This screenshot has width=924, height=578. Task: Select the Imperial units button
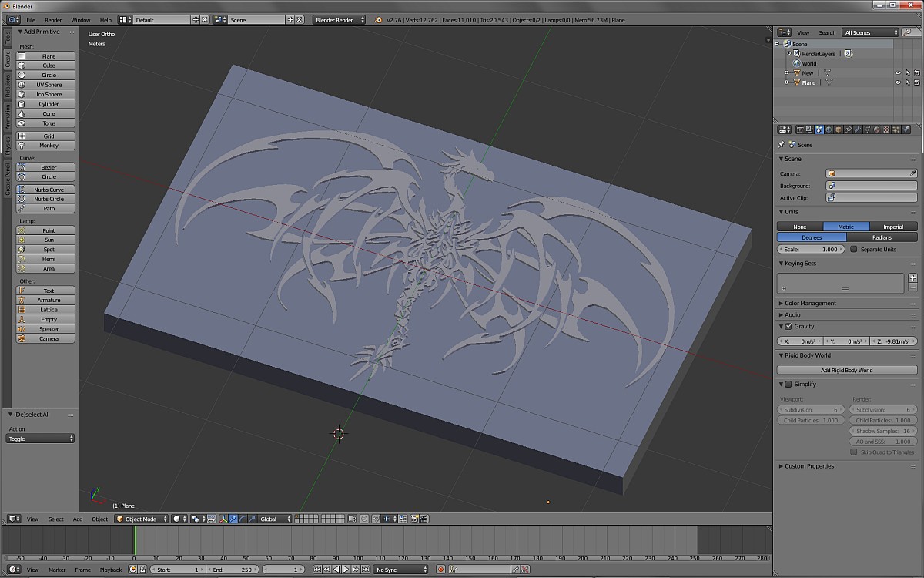tap(893, 227)
